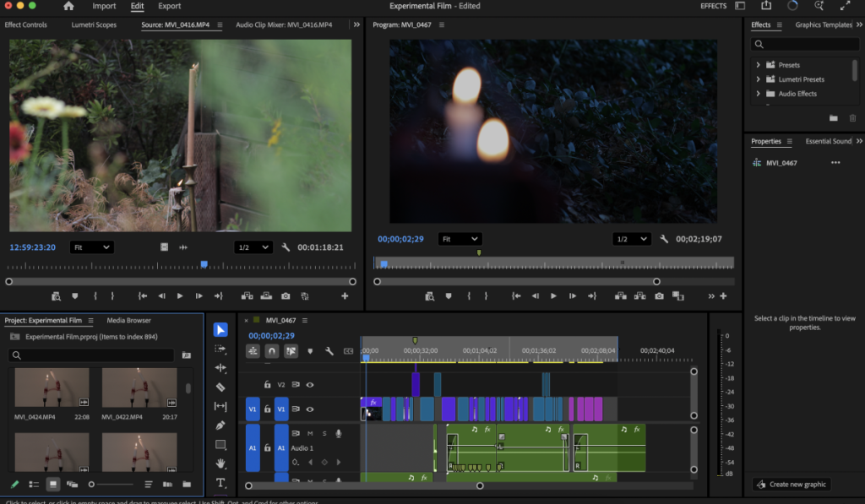
Task: Export frame from Program monitor
Action: click(659, 296)
